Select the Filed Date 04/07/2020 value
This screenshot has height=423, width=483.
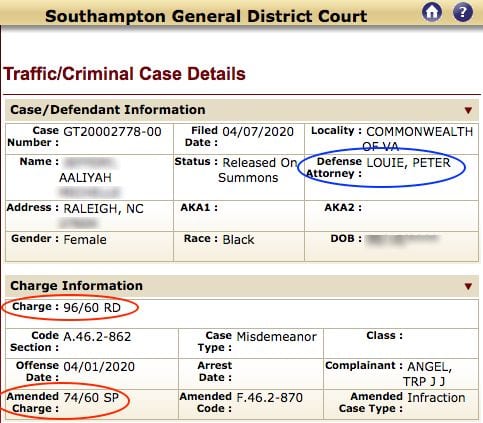click(258, 132)
